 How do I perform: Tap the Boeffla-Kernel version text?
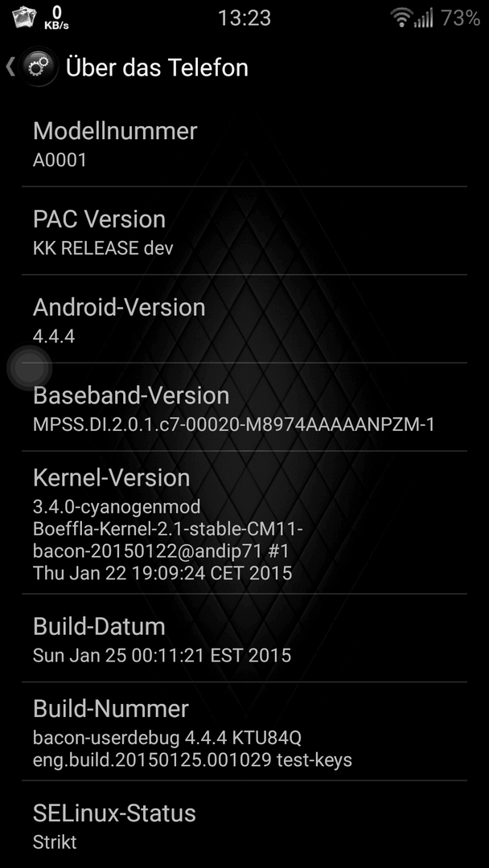click(x=168, y=529)
